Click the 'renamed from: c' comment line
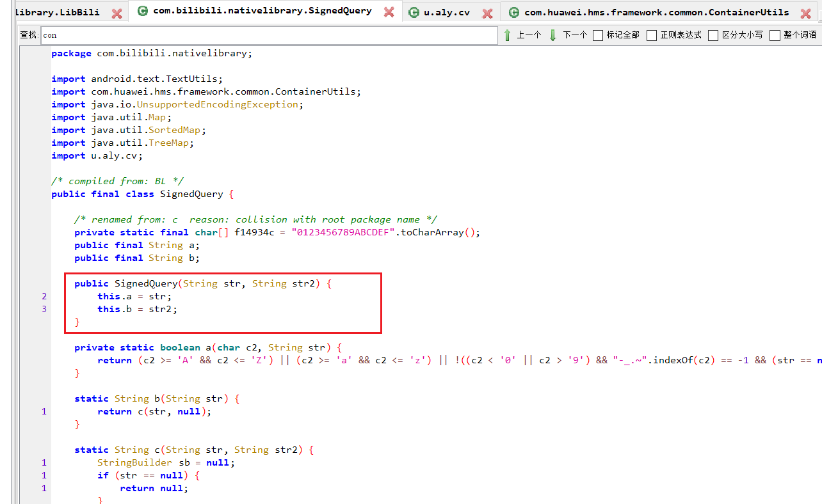 coord(256,219)
